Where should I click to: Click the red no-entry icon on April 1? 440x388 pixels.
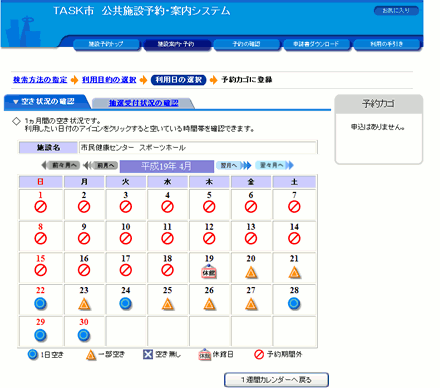(40, 207)
